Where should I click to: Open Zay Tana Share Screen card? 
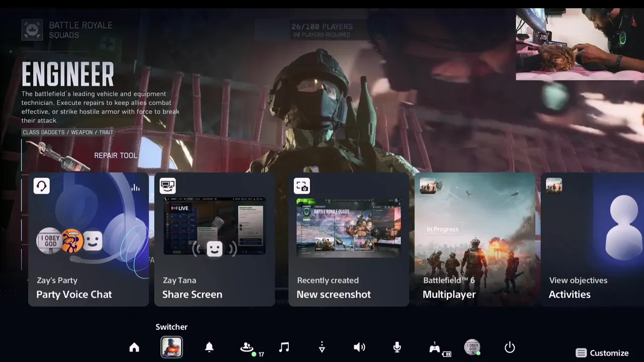tap(214, 240)
